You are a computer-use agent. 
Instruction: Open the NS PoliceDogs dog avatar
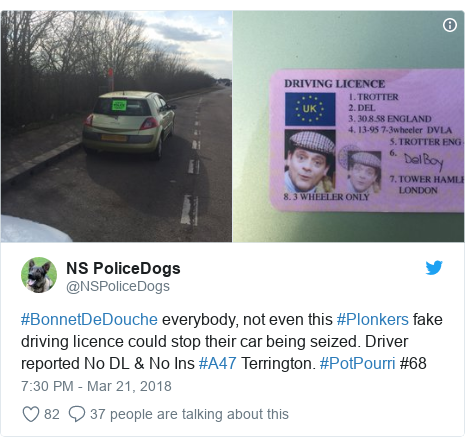39,275
